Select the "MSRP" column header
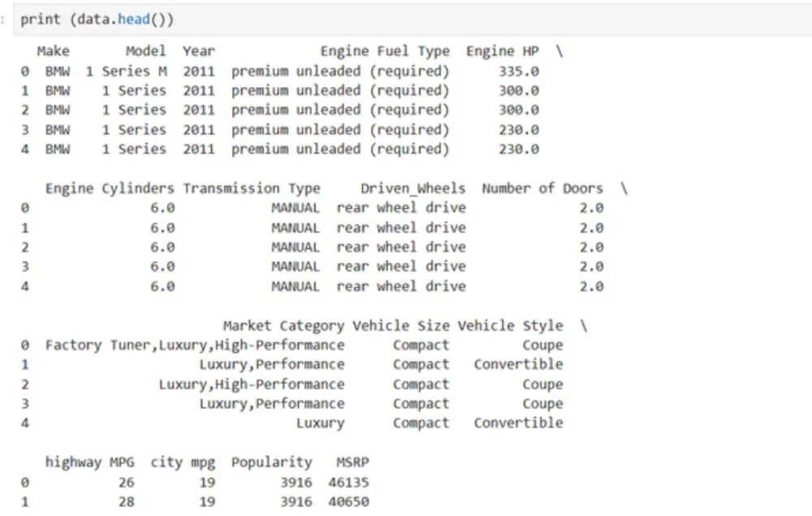 pyautogui.click(x=352, y=462)
